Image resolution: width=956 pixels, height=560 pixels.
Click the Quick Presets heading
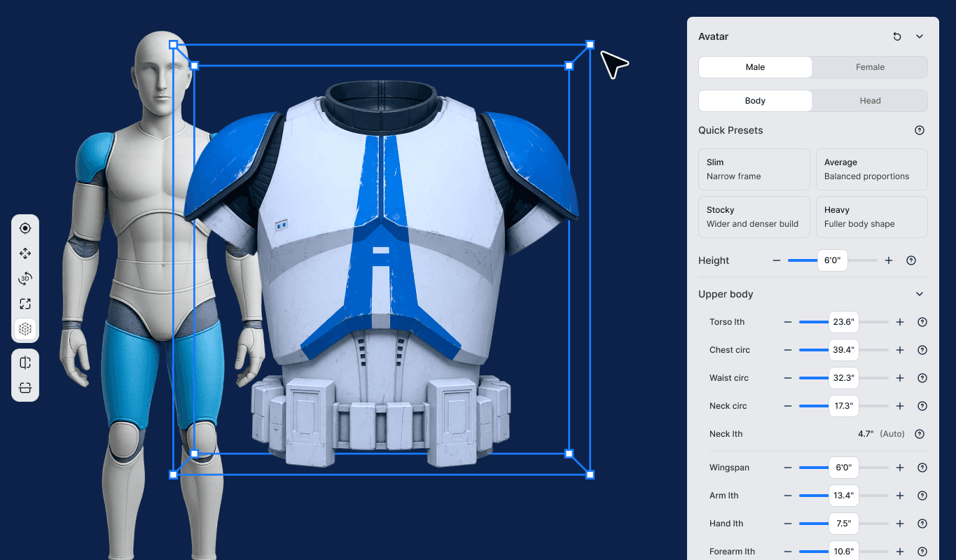click(730, 130)
